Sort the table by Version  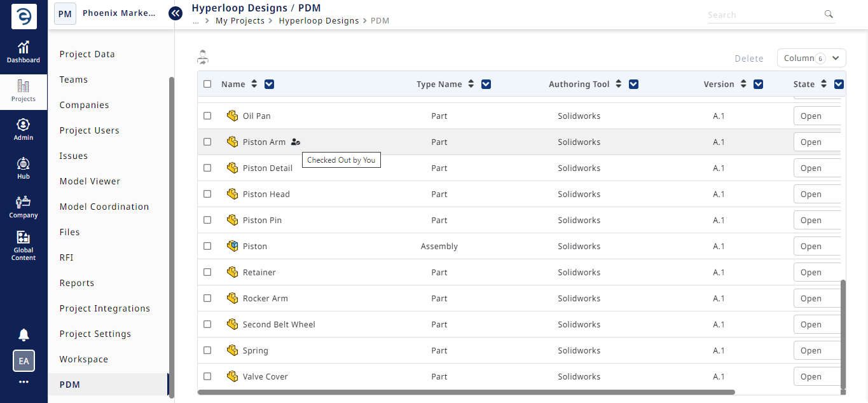click(743, 84)
